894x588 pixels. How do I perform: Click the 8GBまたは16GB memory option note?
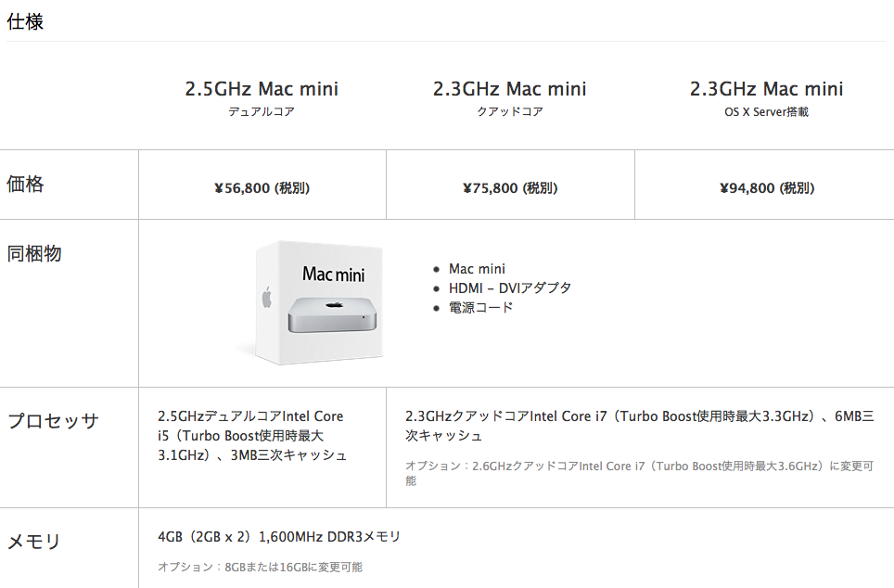click(260, 567)
